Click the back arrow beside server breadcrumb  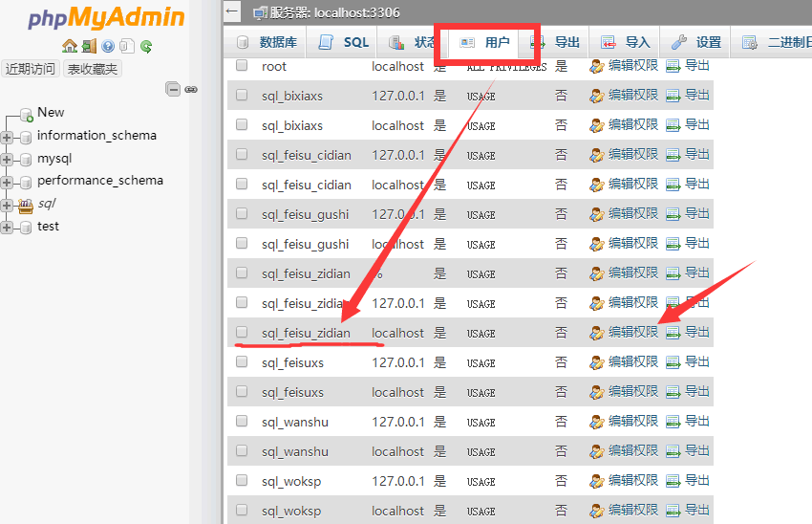click(x=232, y=11)
